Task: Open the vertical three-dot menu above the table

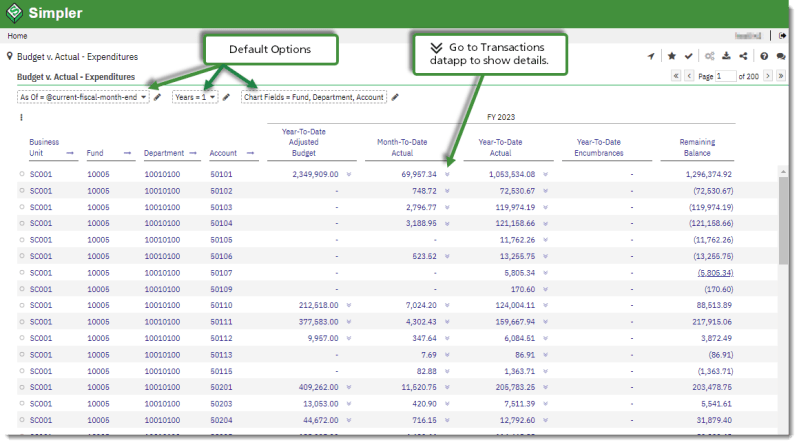Action: pyautogui.click(x=21, y=117)
